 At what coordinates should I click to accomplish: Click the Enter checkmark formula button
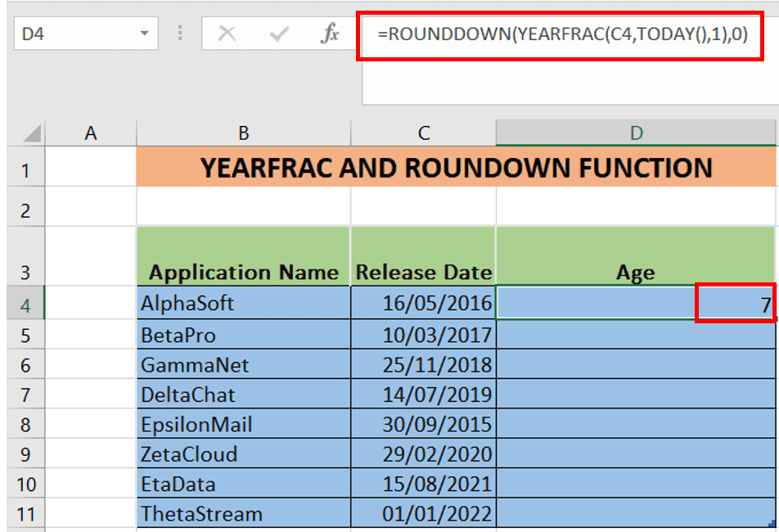(279, 34)
